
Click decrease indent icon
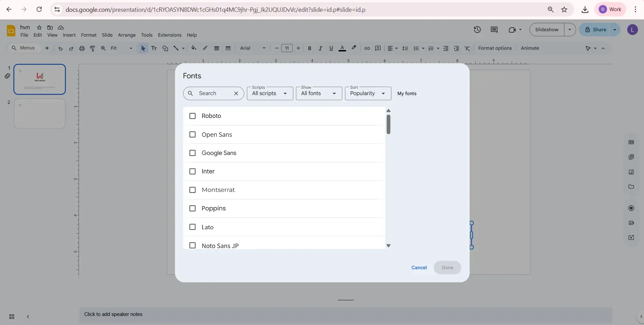446,48
